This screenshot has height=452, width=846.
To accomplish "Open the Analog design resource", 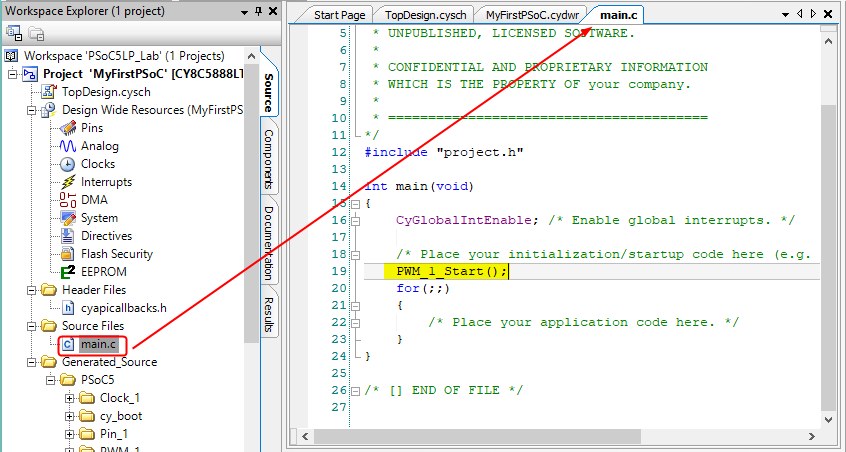I will 98,146.
